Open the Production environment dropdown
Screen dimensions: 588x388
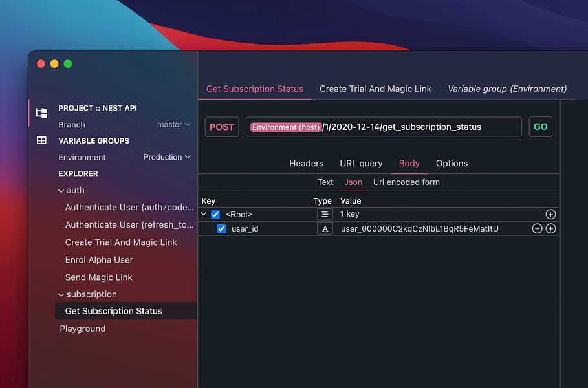click(167, 157)
